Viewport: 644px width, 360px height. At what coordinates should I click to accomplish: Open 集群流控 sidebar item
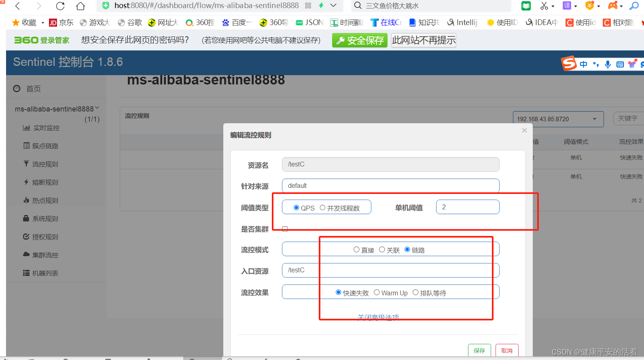(x=41, y=255)
